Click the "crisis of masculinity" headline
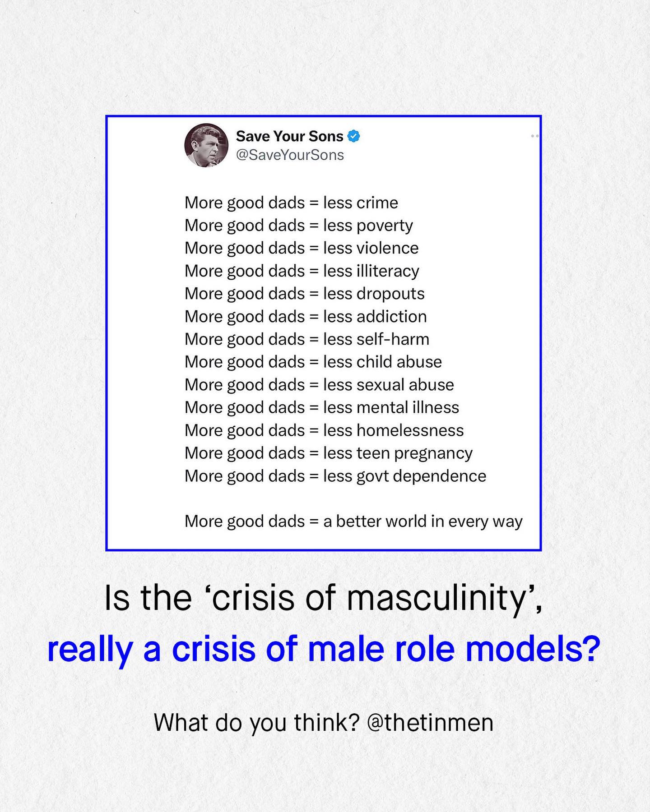650x812 pixels. click(x=323, y=598)
